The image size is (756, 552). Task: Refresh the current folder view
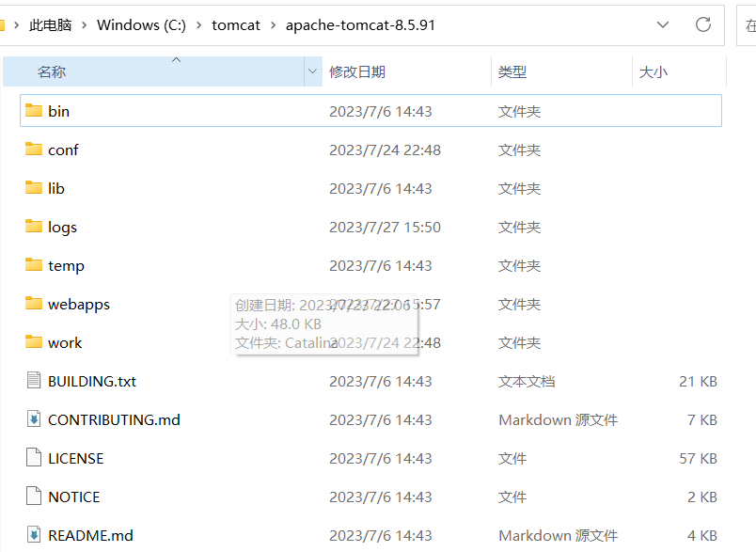coord(703,24)
